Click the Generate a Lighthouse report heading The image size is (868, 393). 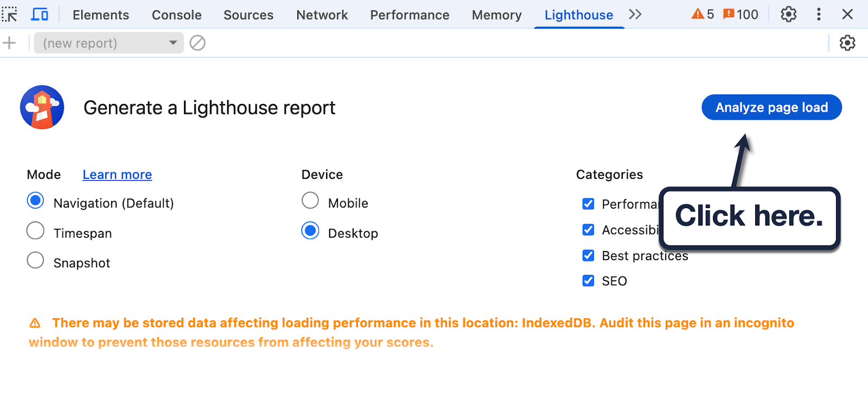click(209, 108)
